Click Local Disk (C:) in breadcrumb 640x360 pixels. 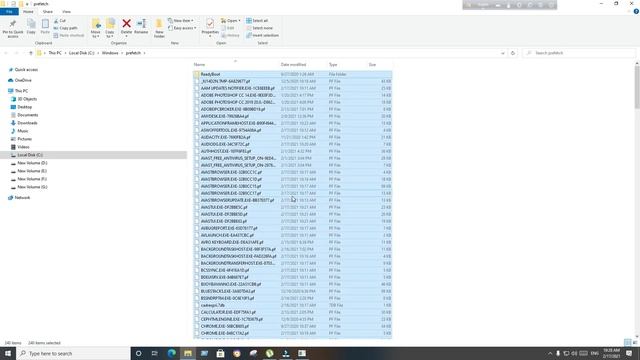point(81,53)
